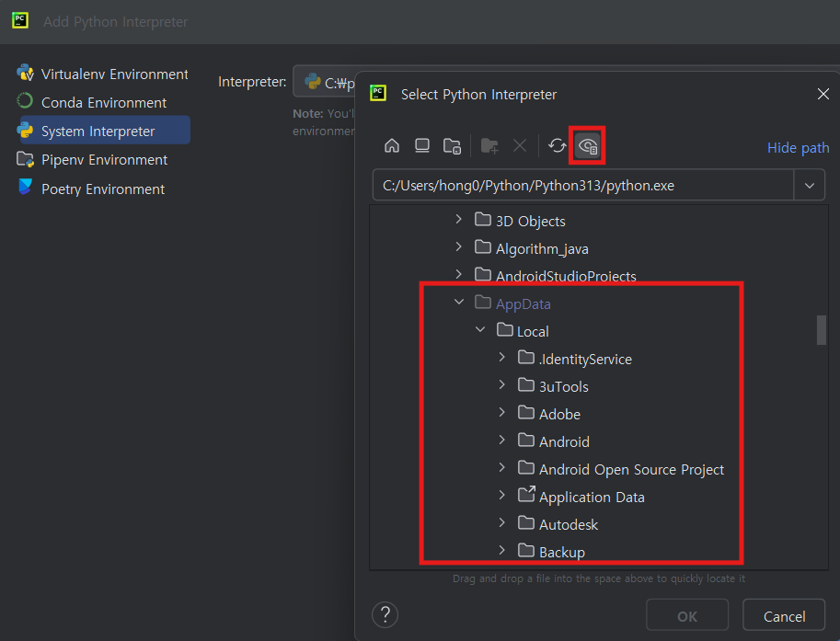
Task: Select the Backup folder
Action: (551, 552)
